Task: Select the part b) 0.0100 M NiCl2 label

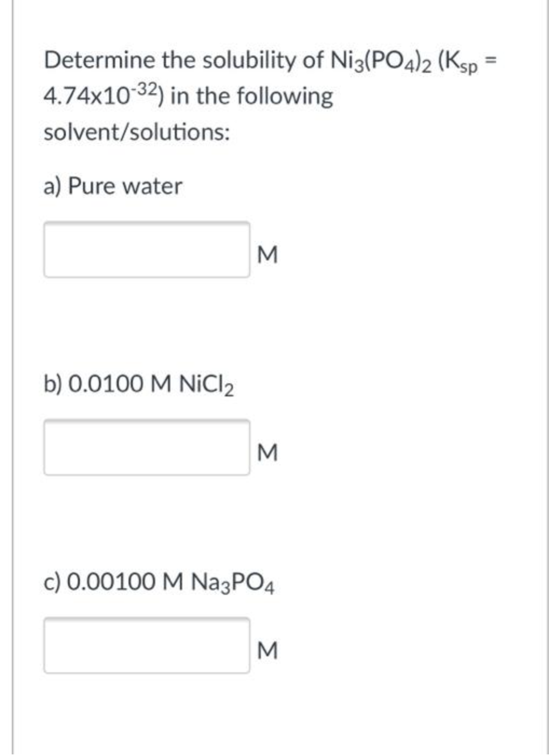Action: coord(139,384)
